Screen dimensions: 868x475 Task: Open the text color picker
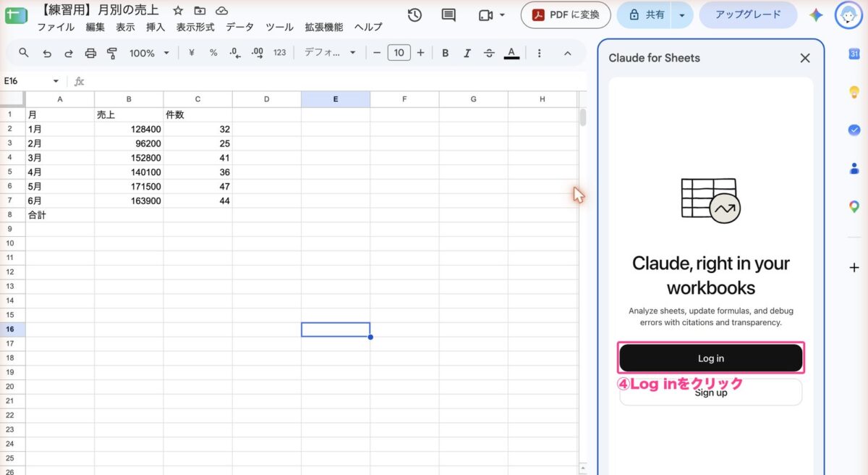(x=511, y=53)
